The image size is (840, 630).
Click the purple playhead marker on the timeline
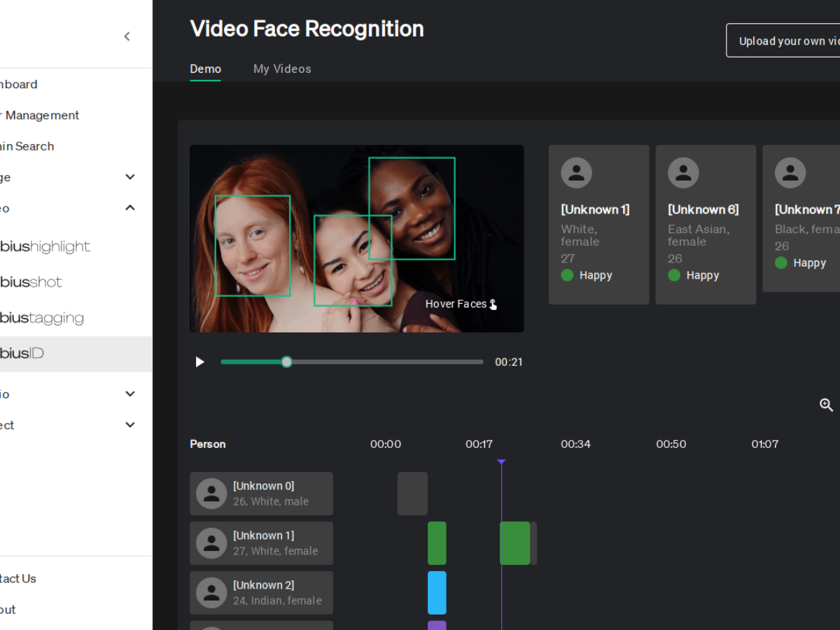click(501, 462)
